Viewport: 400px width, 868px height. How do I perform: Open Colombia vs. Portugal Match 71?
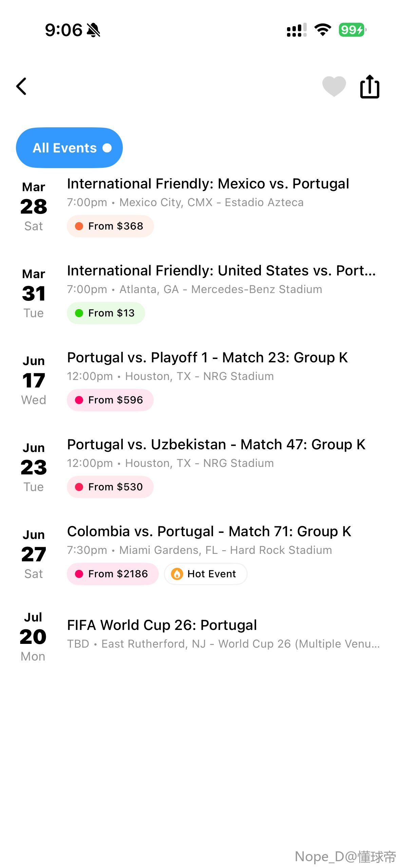point(209,531)
